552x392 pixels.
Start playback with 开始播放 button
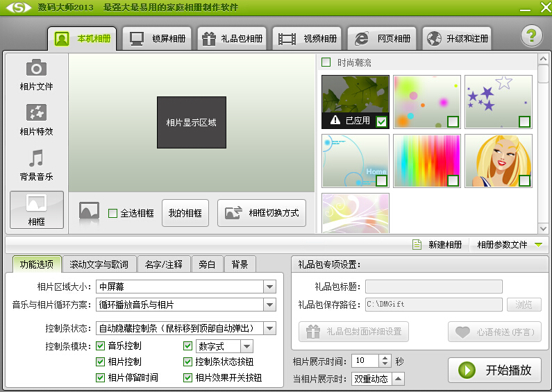coord(494,370)
